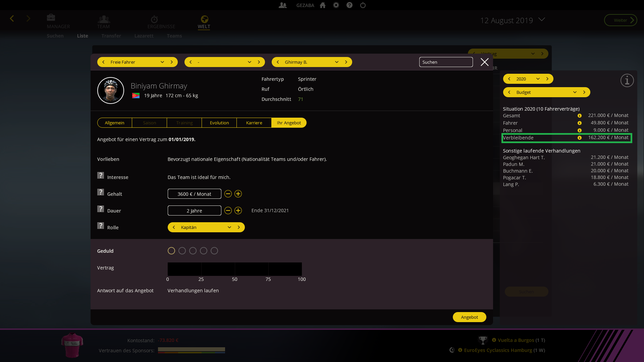Screen dimensions: 644x362
Task: Switch to the Karriere tab
Action: click(x=254, y=123)
